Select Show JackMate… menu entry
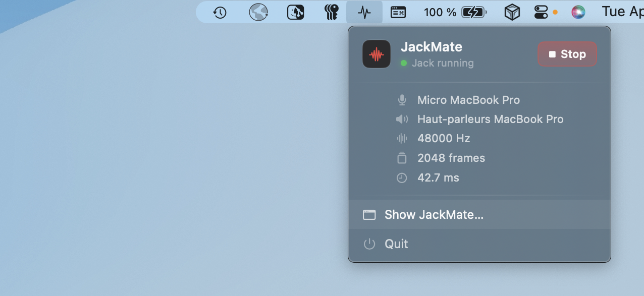644x296 pixels. click(434, 215)
